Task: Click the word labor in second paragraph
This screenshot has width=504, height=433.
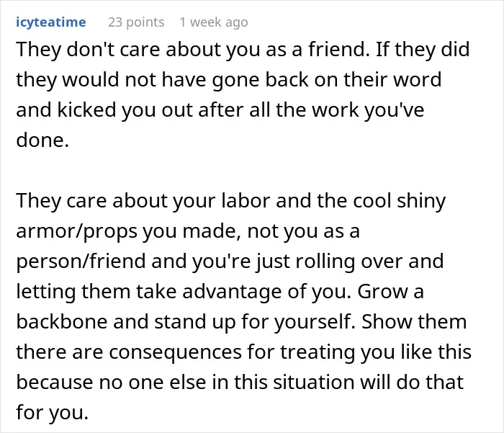Action: click(246, 201)
